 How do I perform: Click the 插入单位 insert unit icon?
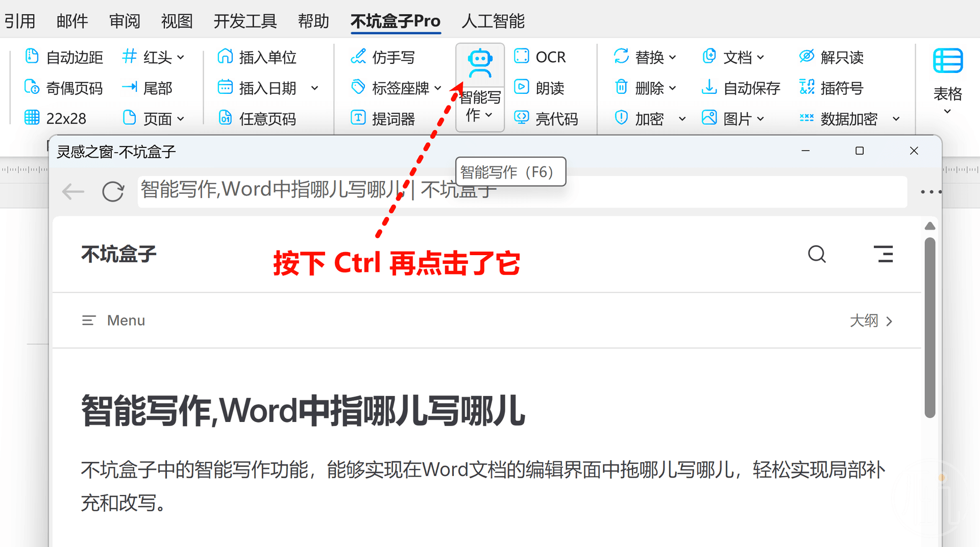225,56
